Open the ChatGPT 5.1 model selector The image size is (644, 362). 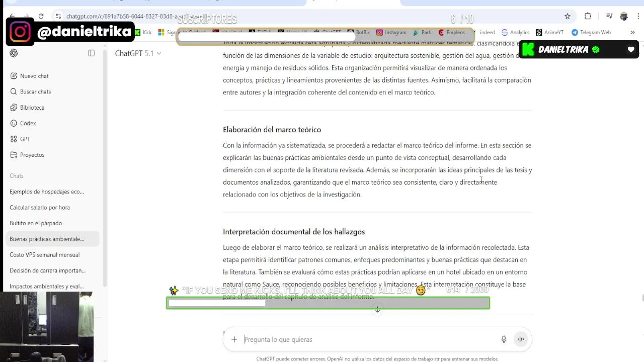pos(138,53)
